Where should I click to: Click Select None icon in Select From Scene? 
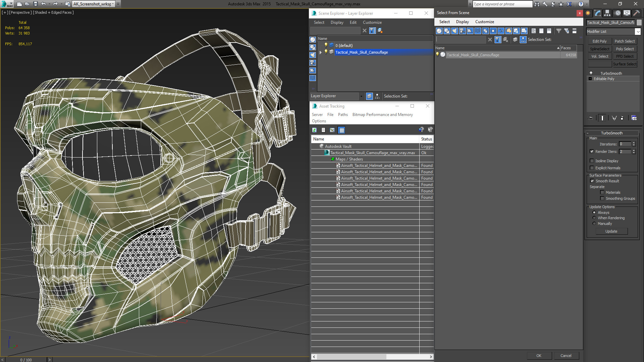541,31
